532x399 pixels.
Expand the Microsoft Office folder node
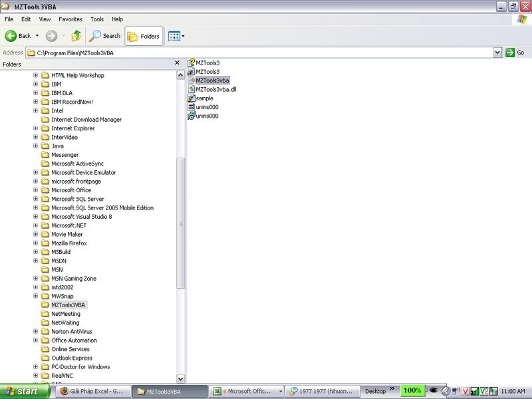(36, 190)
